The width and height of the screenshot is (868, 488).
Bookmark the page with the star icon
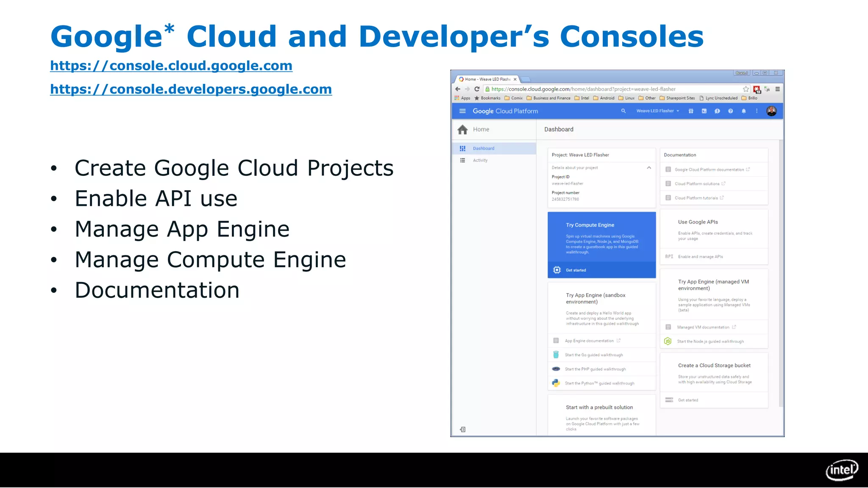point(746,89)
